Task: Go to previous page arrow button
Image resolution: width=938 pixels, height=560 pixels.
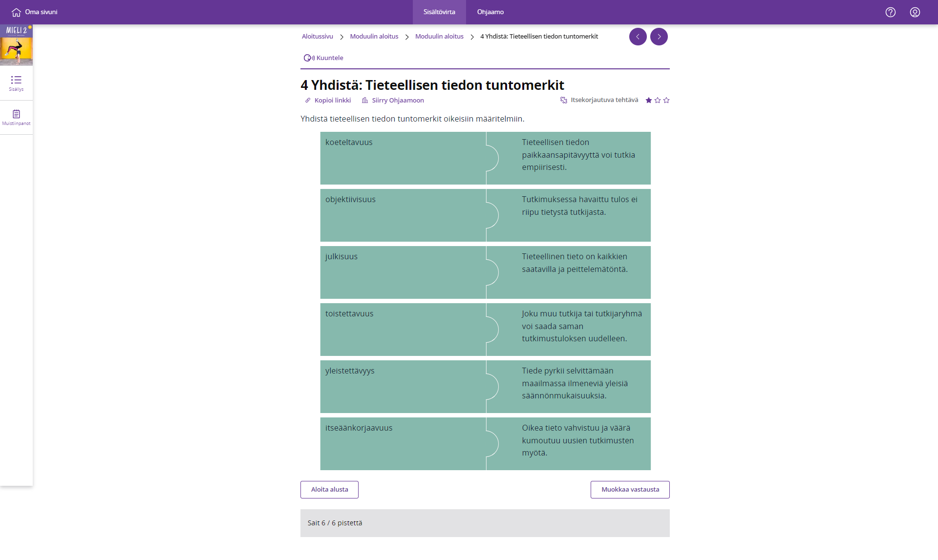Action: point(638,37)
